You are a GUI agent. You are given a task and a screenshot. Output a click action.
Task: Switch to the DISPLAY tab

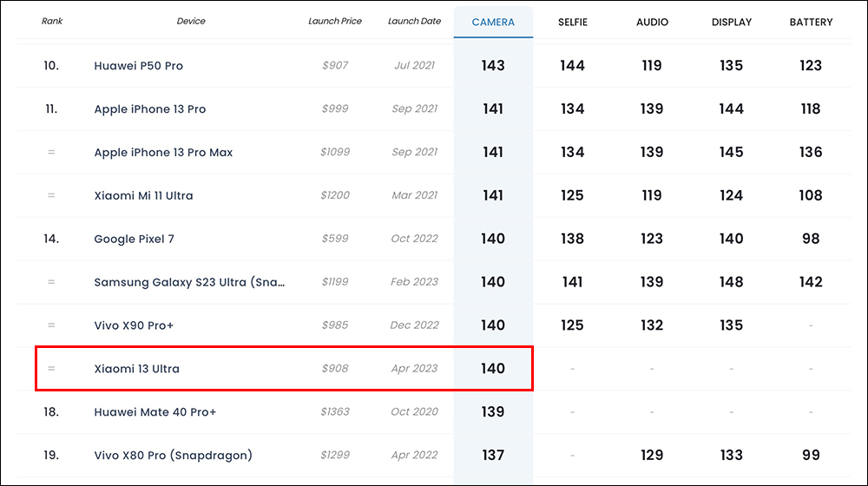[x=731, y=23]
